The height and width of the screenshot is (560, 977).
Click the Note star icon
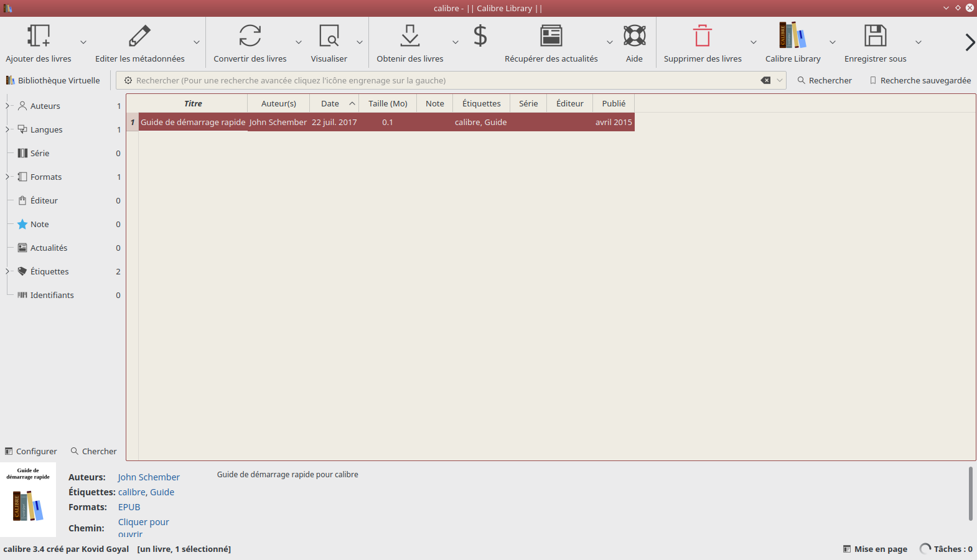click(22, 224)
